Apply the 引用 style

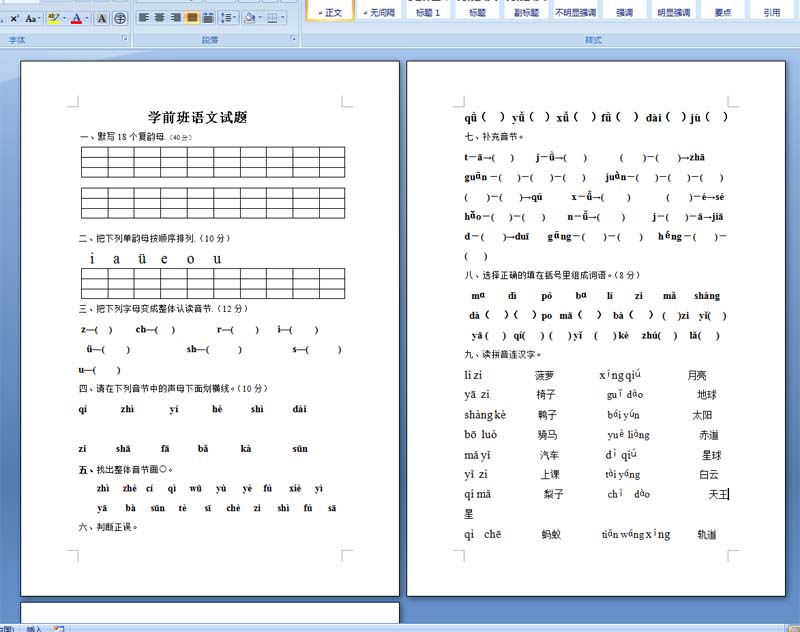pyautogui.click(x=771, y=10)
